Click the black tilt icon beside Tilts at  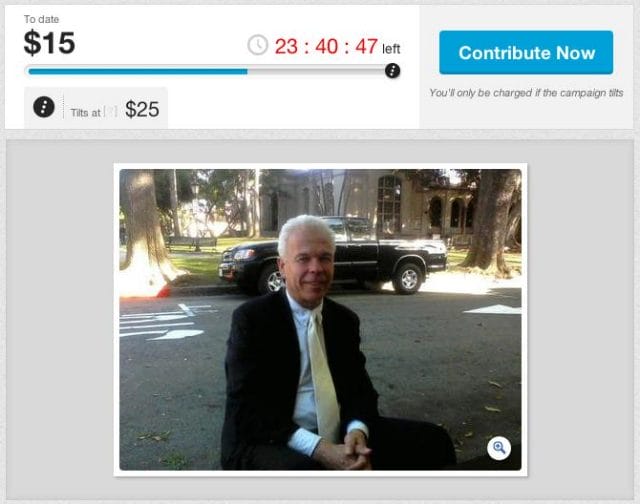44,107
